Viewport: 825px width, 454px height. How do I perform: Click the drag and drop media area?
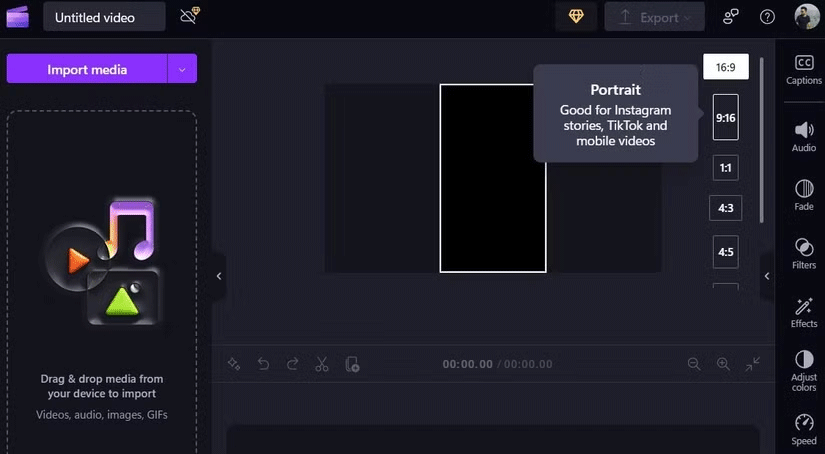102,282
